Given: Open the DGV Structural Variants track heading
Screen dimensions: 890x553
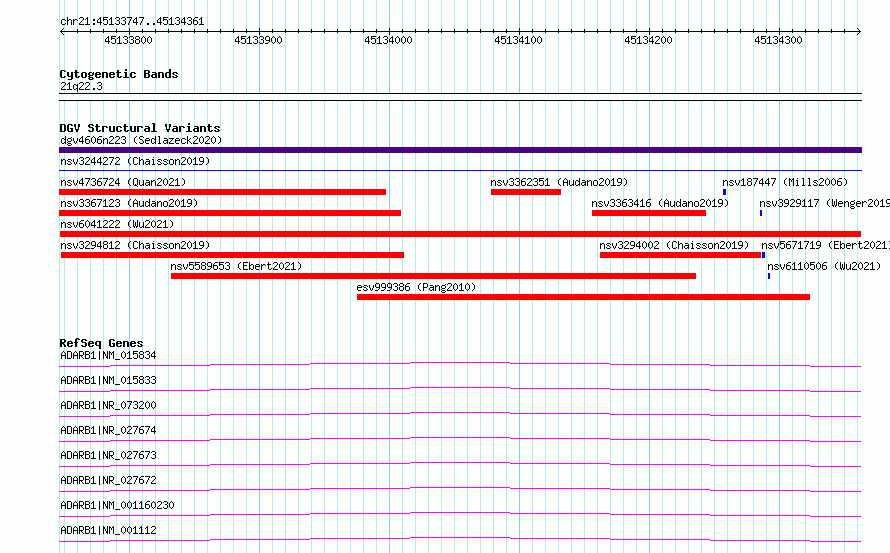Looking at the screenshot, I should tap(140, 128).
